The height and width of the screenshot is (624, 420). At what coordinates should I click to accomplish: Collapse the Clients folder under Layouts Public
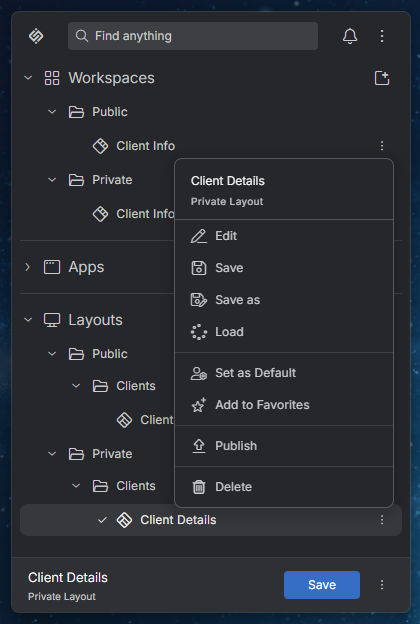coord(76,386)
